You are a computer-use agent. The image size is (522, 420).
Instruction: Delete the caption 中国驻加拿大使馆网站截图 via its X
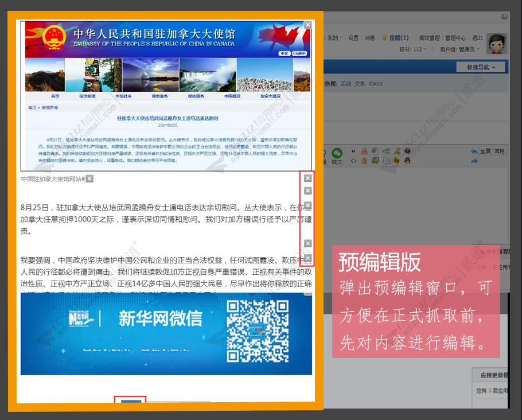coord(89,179)
